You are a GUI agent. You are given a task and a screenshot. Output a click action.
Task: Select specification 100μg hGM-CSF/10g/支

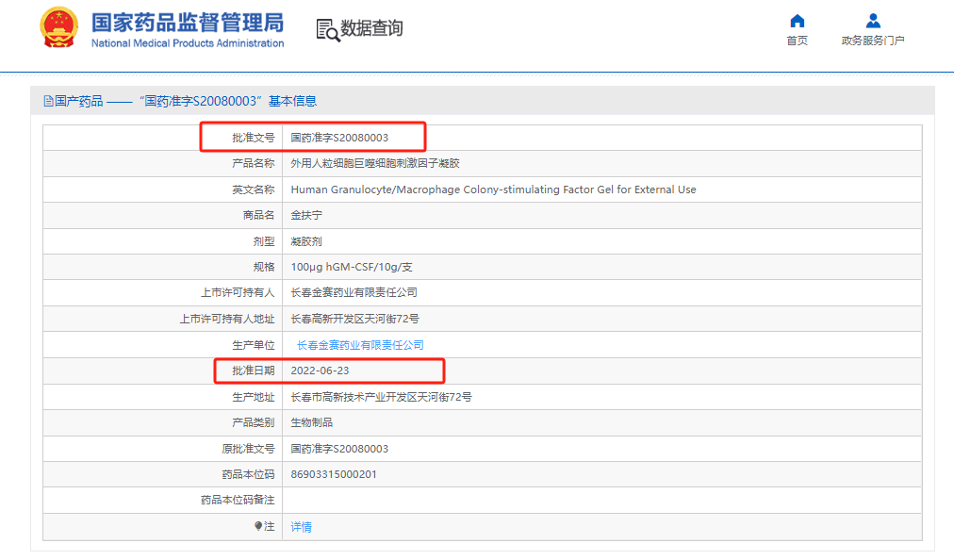352,267
